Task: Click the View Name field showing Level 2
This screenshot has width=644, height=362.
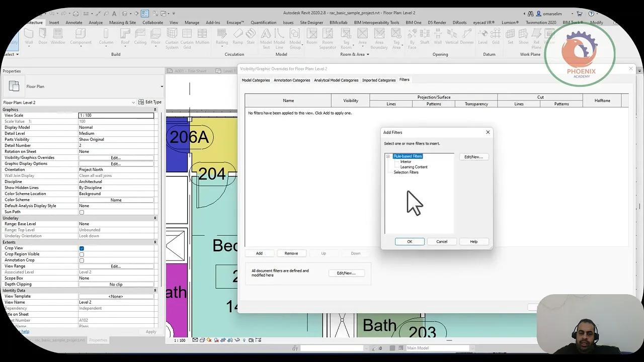Action: [x=116, y=302]
